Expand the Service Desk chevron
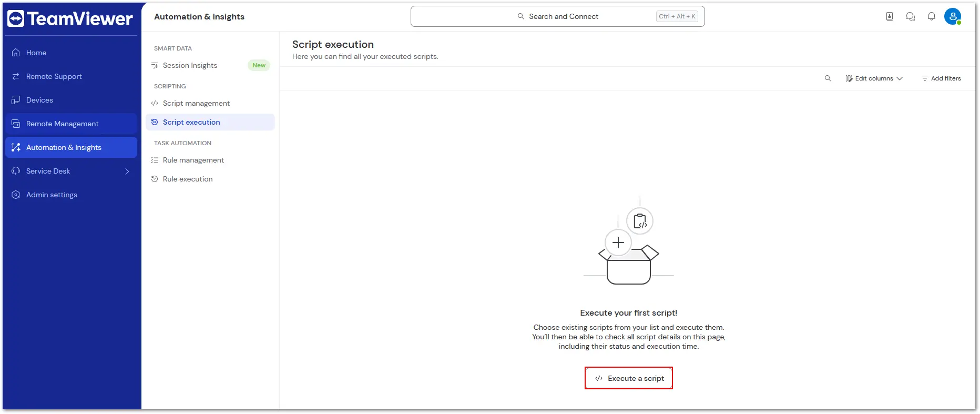The width and height of the screenshot is (980, 414). click(127, 171)
